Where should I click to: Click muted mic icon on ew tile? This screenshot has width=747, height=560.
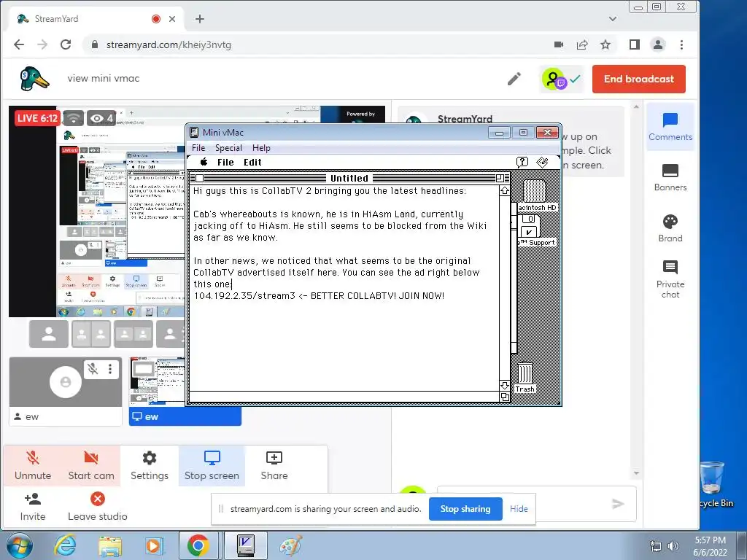93,368
